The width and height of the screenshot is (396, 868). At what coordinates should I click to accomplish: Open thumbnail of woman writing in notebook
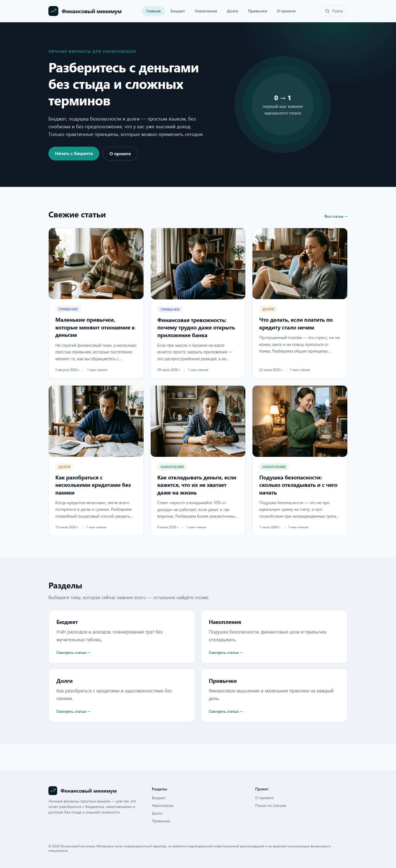click(96, 263)
